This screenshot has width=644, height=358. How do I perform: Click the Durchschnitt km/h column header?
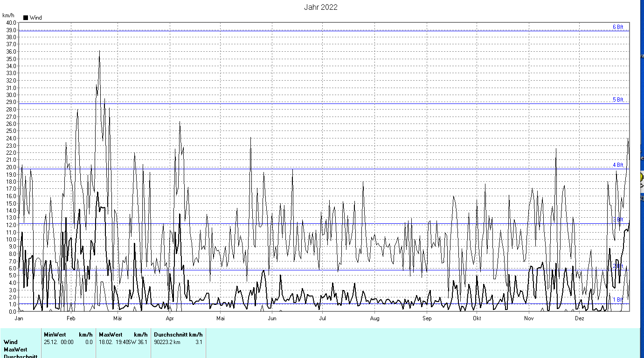178,335
